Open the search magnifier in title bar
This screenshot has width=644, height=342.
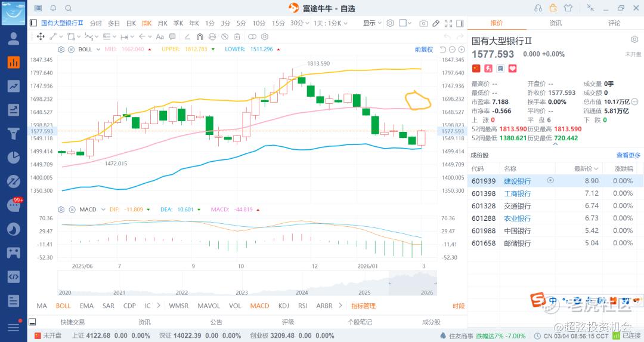pyautogui.click(x=68, y=8)
